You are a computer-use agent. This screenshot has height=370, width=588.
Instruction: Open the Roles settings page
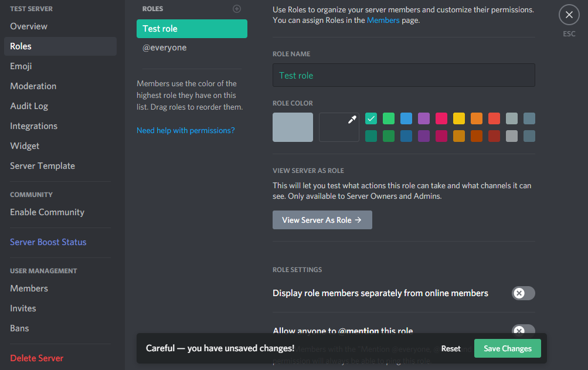[x=60, y=46]
